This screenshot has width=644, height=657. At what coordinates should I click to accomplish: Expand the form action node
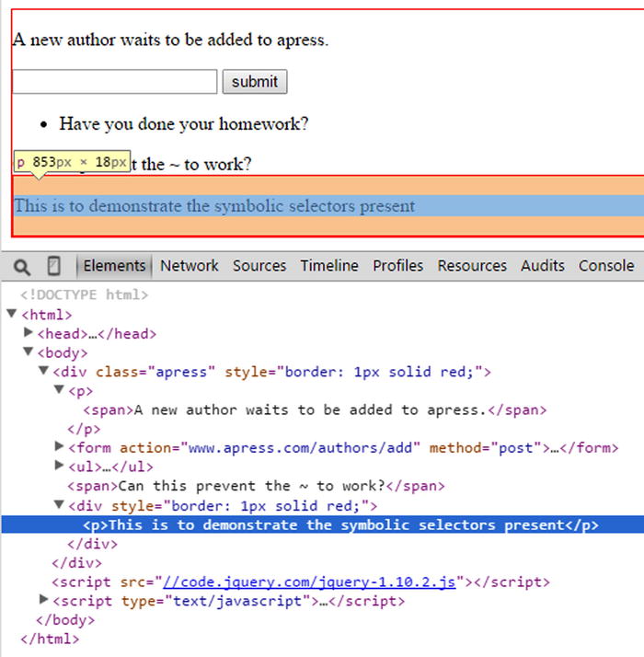[x=59, y=446]
